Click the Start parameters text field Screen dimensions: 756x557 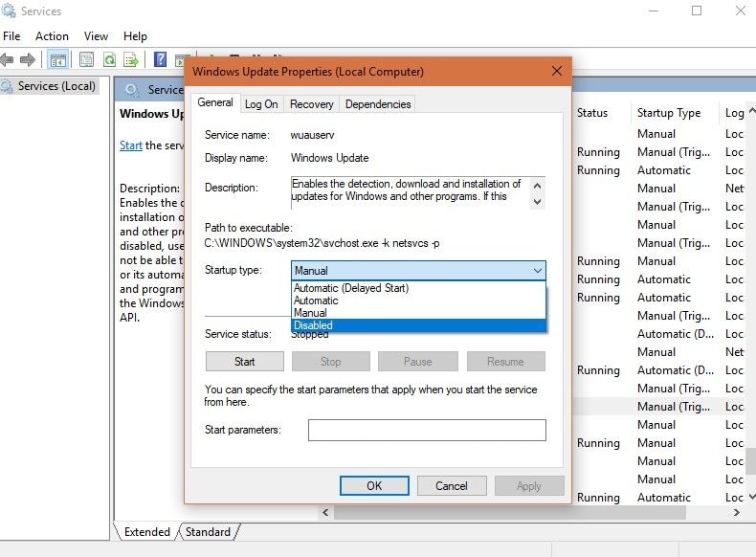click(427, 430)
